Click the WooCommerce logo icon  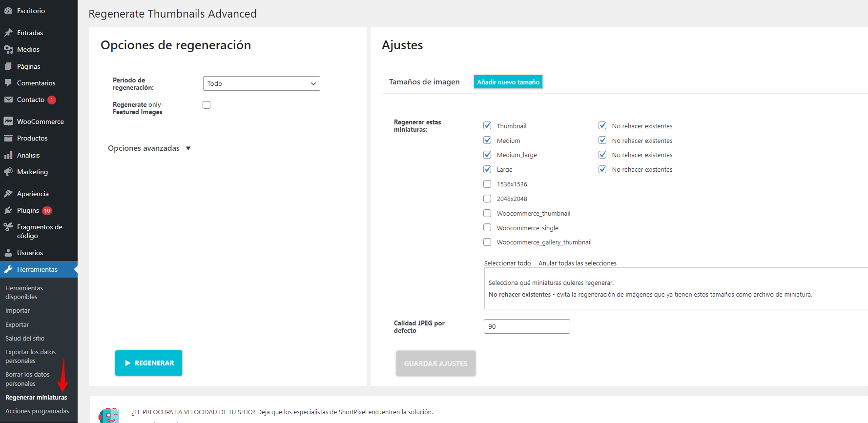[8, 121]
